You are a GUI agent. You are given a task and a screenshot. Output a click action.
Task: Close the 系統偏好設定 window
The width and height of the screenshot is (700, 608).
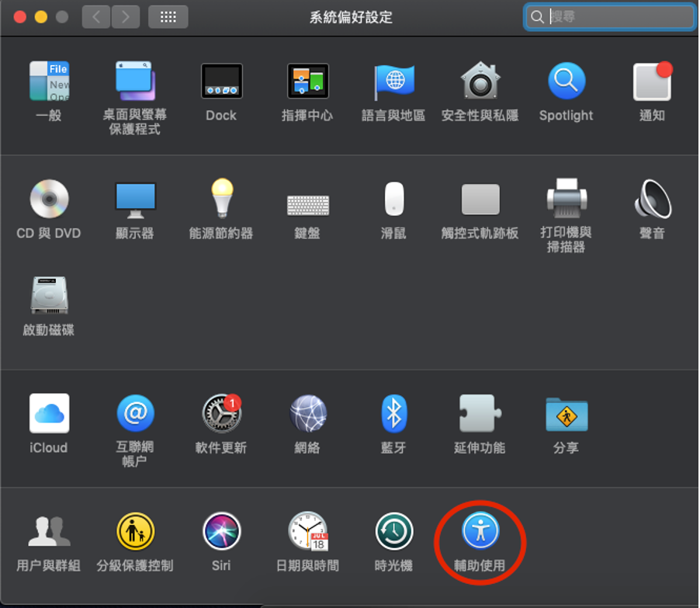tap(20, 17)
